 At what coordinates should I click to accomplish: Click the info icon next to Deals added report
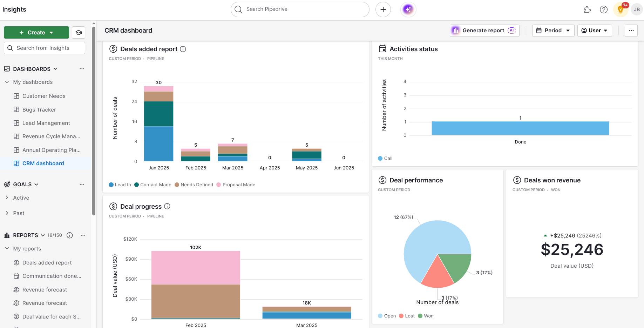pyautogui.click(x=183, y=49)
